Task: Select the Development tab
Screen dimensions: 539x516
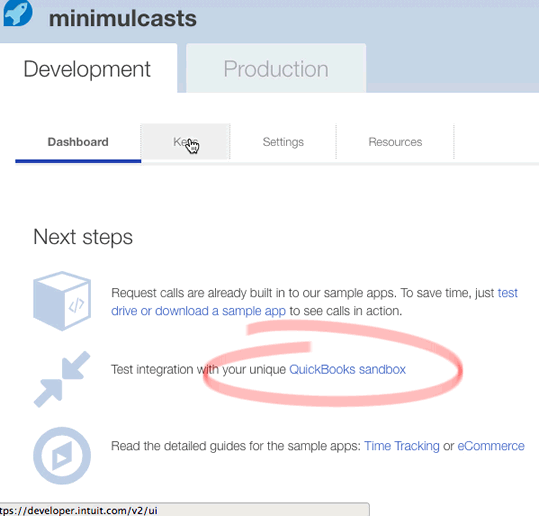Action: (87, 68)
